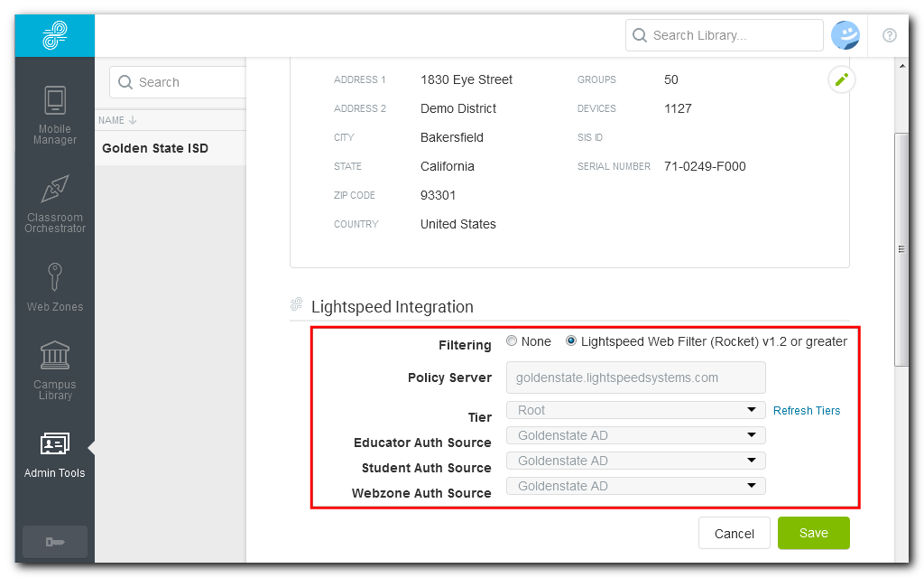Viewport: 924px width, 578px height.
Task: Open Campus Library from the sidebar
Action: 55,370
